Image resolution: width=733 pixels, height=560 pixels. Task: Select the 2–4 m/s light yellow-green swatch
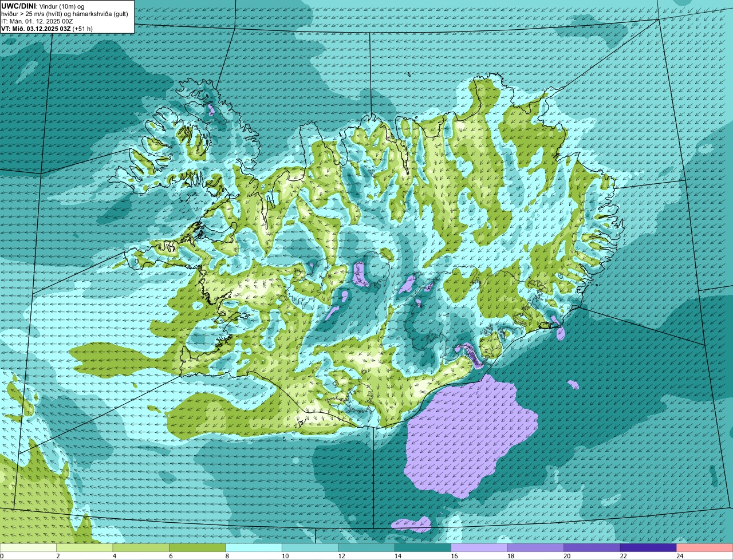point(85,548)
